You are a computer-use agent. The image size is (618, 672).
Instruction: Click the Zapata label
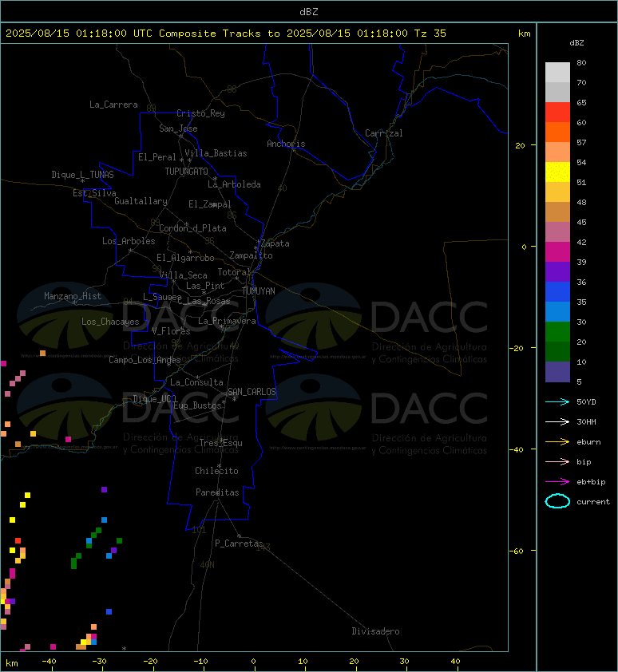click(x=275, y=244)
